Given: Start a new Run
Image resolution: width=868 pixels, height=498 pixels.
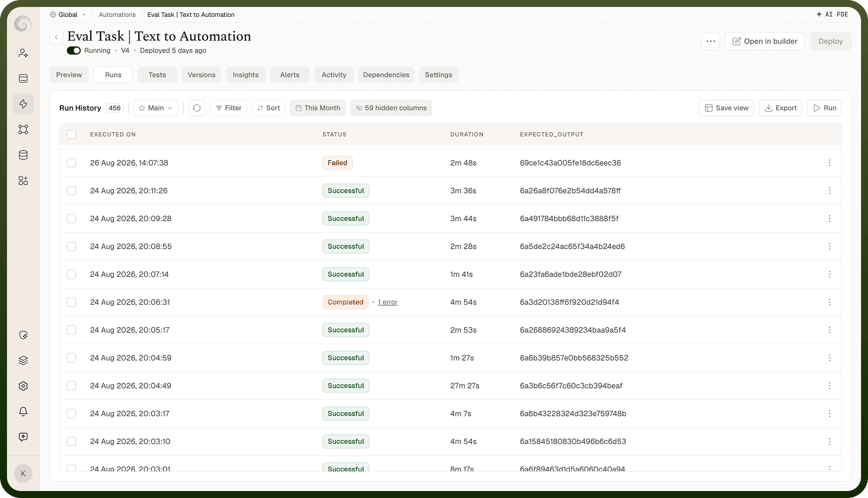Looking at the screenshot, I should (824, 108).
